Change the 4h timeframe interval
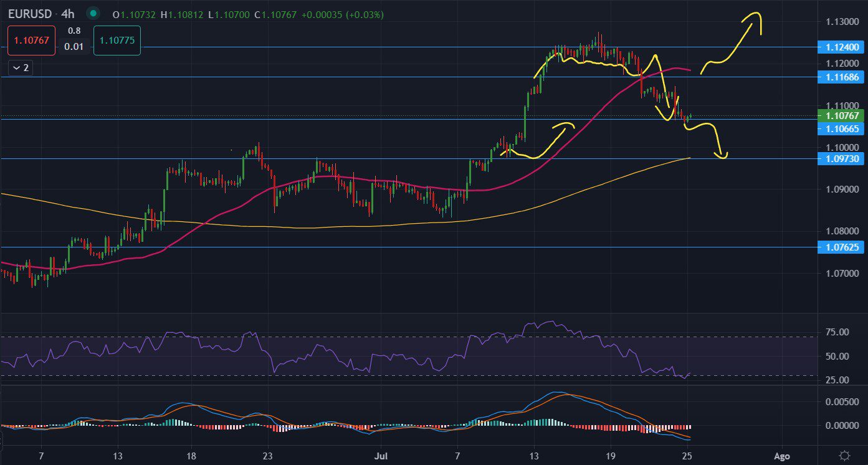868x465 pixels. tap(67, 13)
